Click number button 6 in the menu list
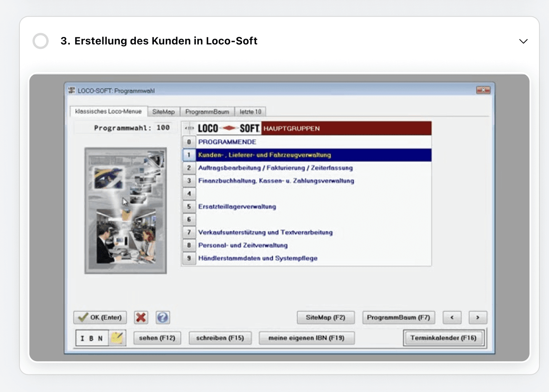This screenshot has height=392, width=549. pyautogui.click(x=189, y=220)
